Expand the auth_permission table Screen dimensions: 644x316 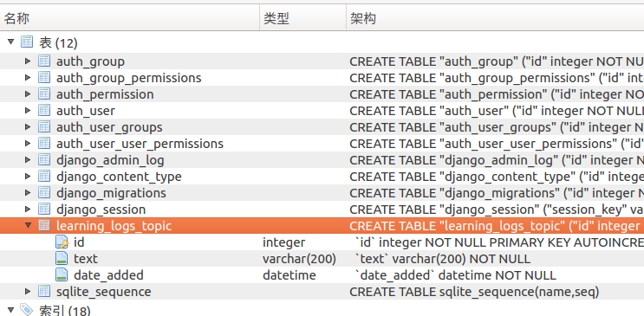pyautogui.click(x=28, y=94)
